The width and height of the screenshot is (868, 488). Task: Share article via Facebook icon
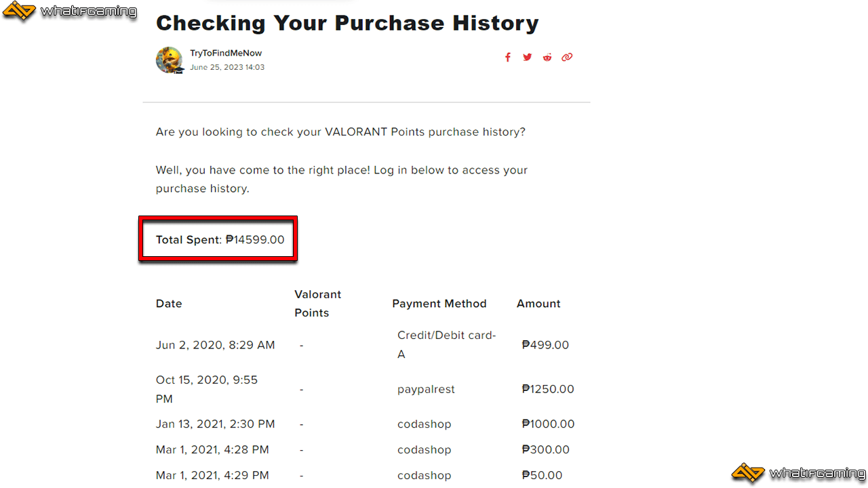point(507,57)
